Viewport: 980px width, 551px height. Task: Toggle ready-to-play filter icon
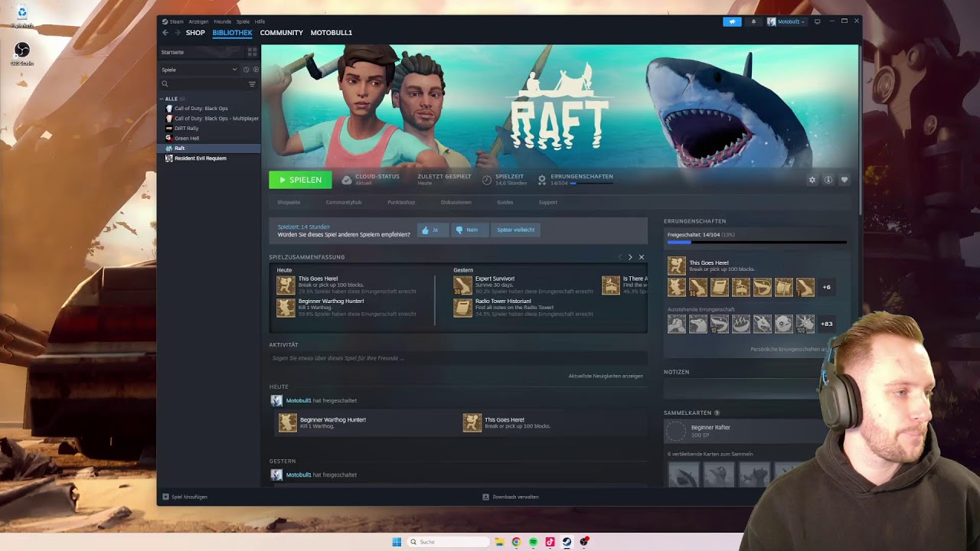click(256, 70)
